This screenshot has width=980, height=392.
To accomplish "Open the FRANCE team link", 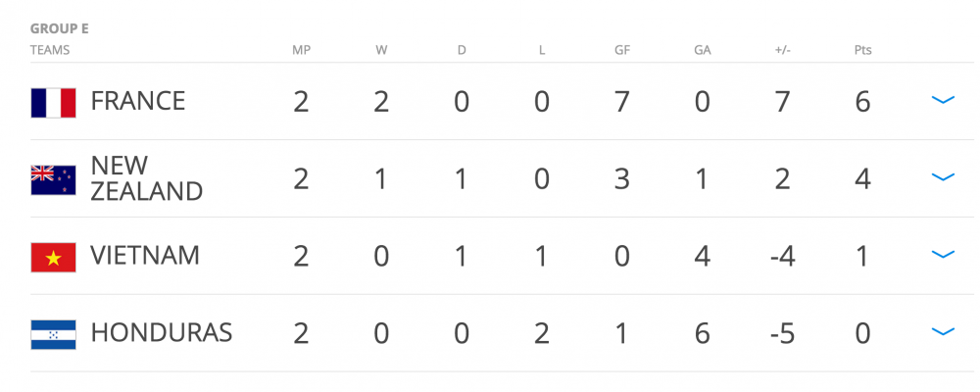I will coord(137,101).
